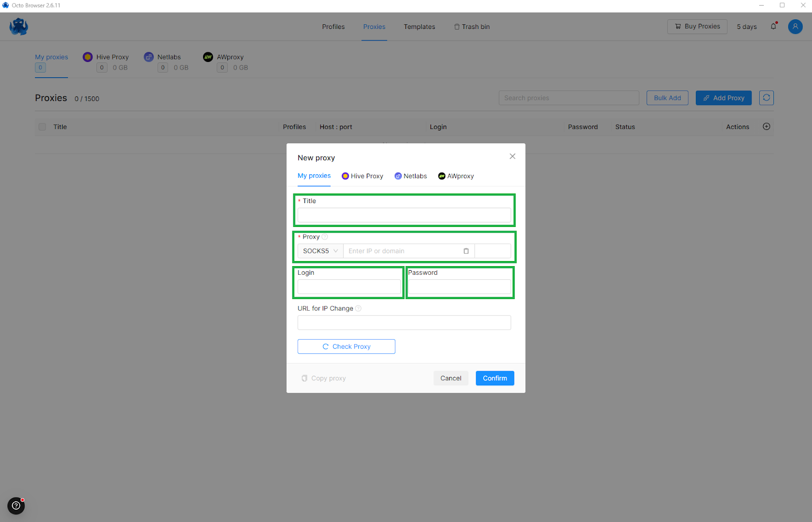Click the Bulk Add button

pos(667,98)
